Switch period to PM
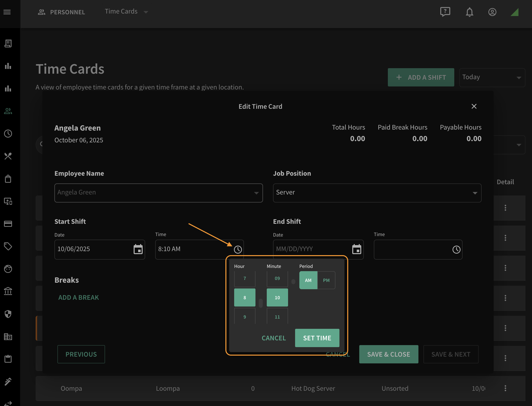The height and width of the screenshot is (406, 532). (326, 280)
